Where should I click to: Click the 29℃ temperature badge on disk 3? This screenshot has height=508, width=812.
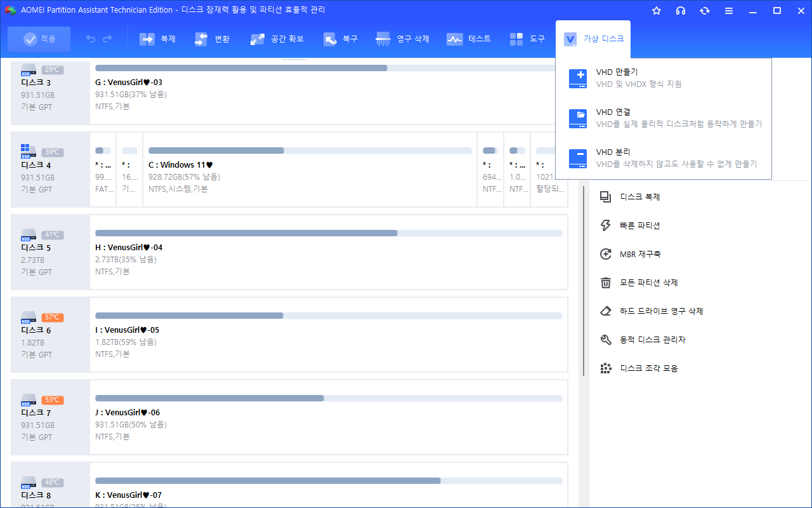(53, 70)
